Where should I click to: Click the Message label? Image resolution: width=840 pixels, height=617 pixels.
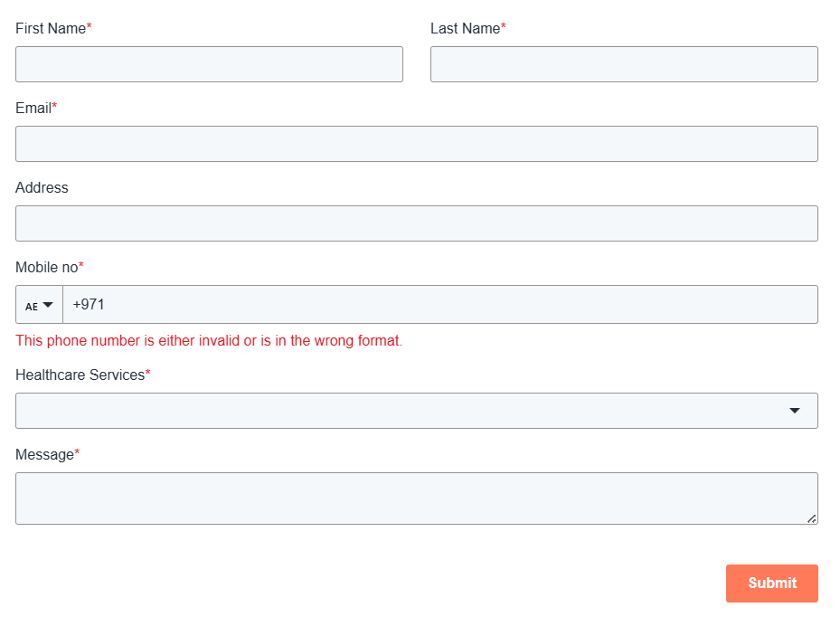44,455
